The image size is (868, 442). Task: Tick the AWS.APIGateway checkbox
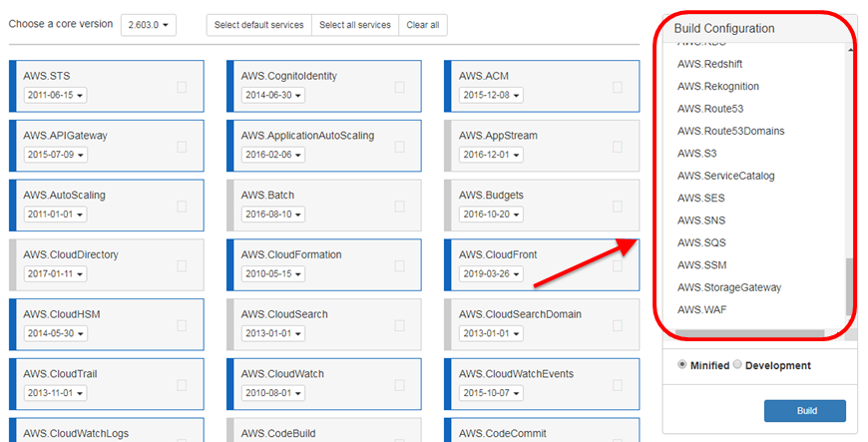182,147
